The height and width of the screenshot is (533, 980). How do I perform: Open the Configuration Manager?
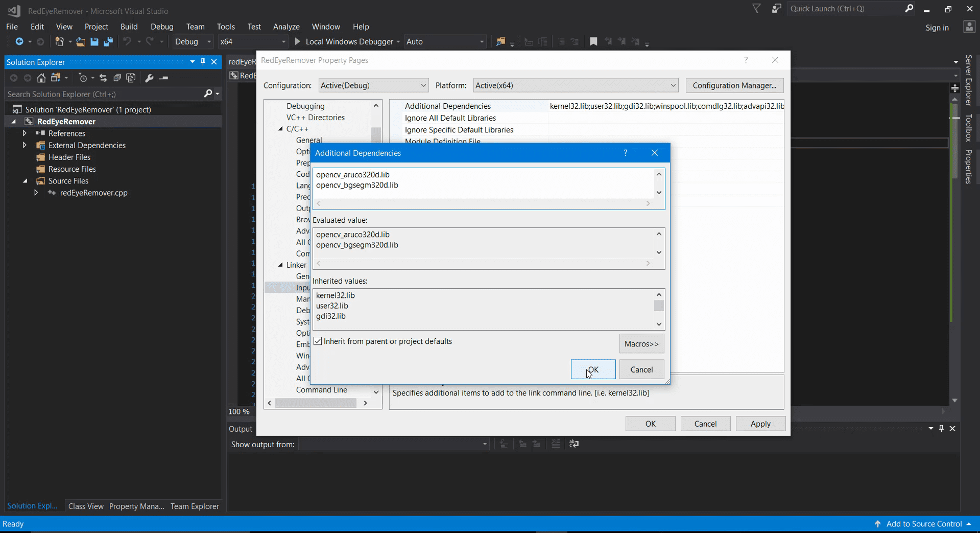[x=734, y=85]
